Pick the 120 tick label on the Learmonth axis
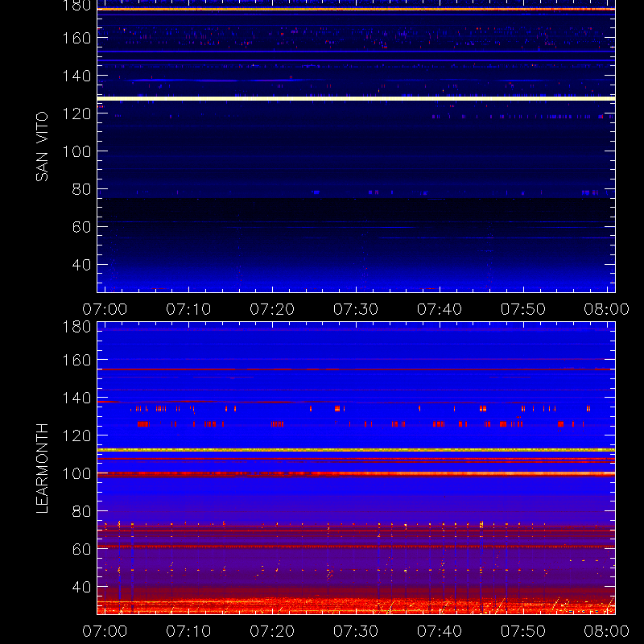 point(76,436)
